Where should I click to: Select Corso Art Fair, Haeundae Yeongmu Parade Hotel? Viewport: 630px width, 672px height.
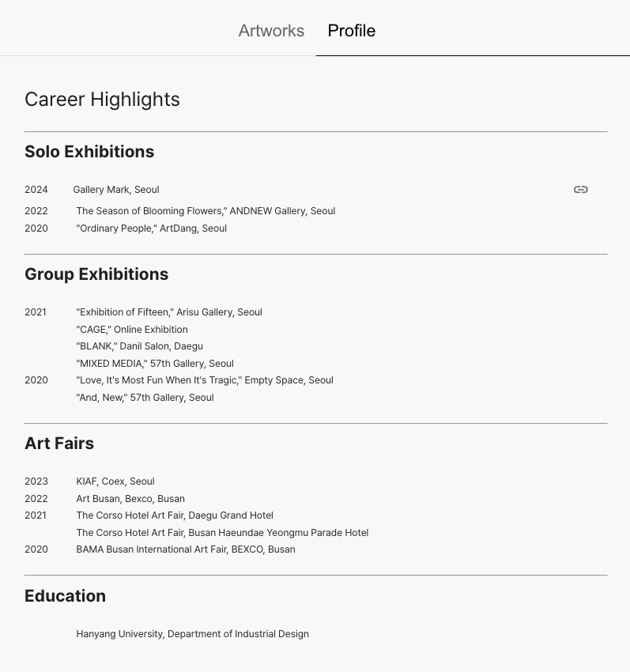(x=222, y=533)
